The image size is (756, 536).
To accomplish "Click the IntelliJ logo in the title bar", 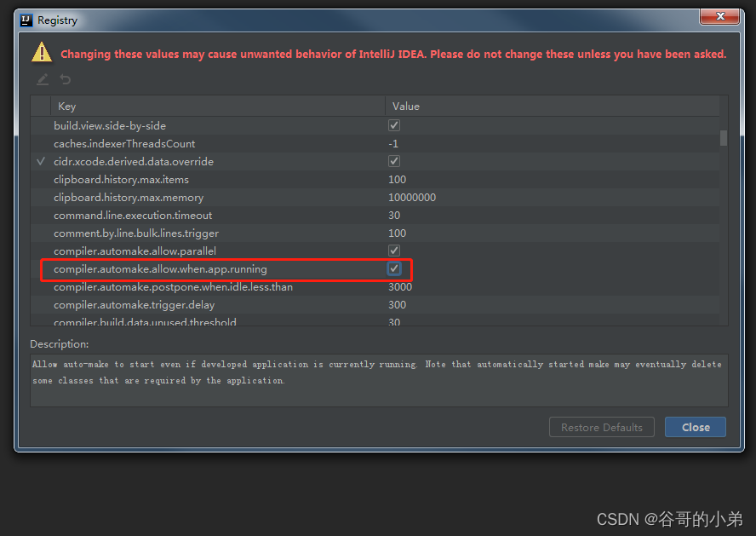I will [x=26, y=20].
